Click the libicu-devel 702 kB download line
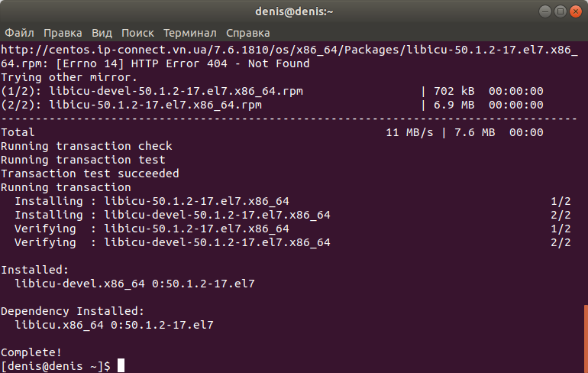Viewport: 588px width, 373px height. [x=272, y=91]
